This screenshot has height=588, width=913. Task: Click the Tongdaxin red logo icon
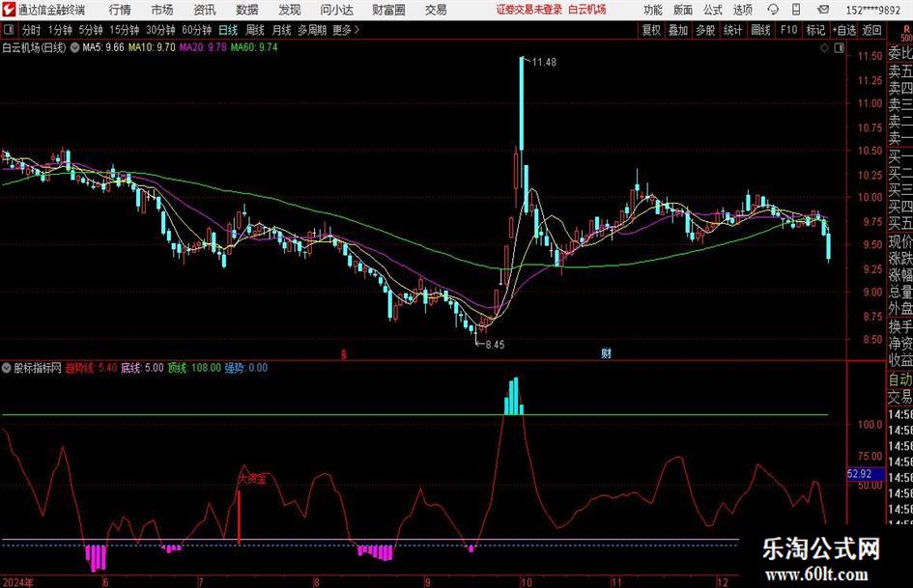[9, 10]
